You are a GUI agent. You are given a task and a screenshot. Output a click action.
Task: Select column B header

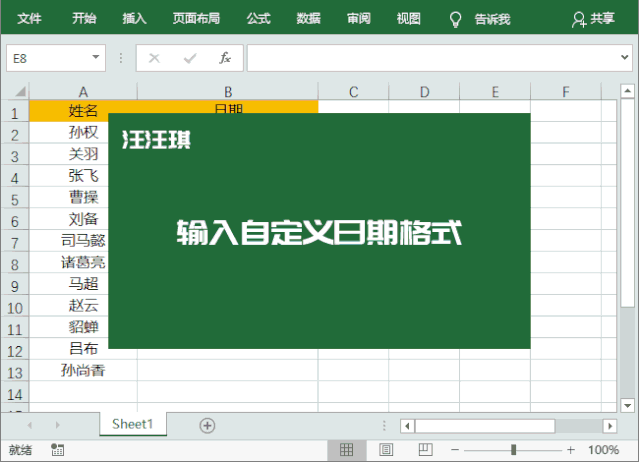[228, 92]
